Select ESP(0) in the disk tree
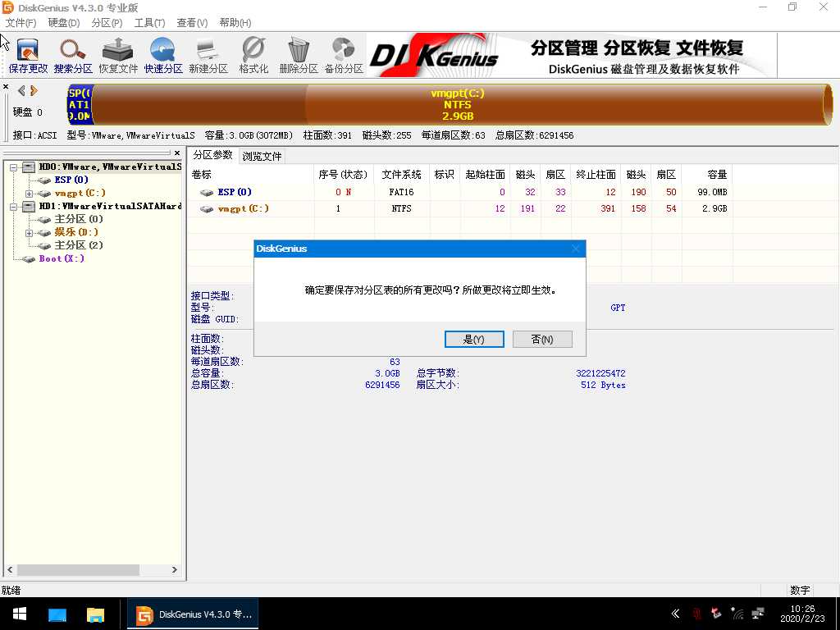The height and width of the screenshot is (630, 840). pos(71,180)
